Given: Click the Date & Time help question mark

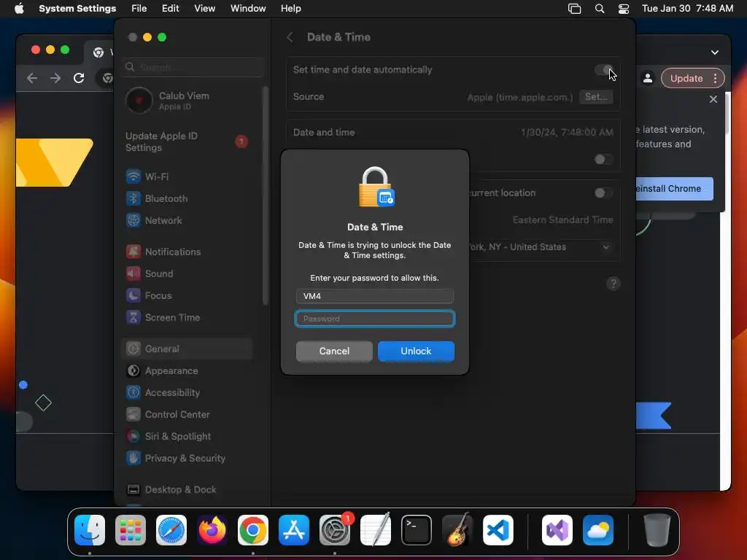Looking at the screenshot, I should pyautogui.click(x=613, y=284).
